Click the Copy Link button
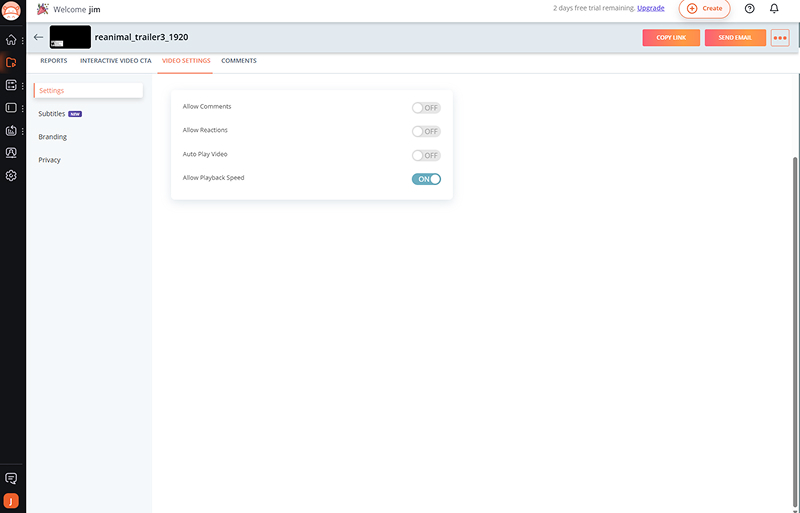Image resolution: width=800 pixels, height=513 pixels. (x=670, y=38)
